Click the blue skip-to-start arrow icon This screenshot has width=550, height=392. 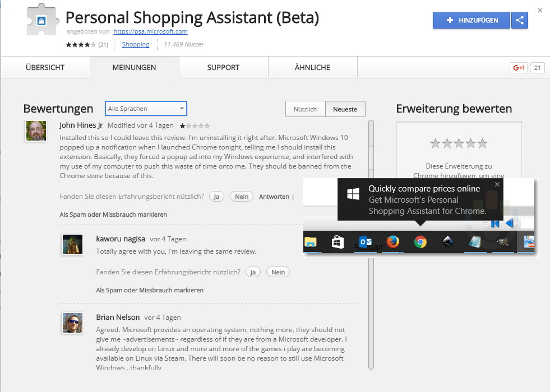(x=495, y=223)
